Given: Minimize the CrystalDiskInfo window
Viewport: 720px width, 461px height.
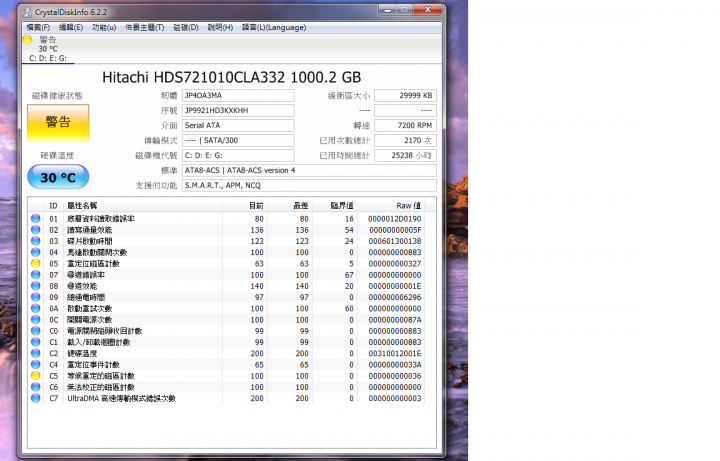Looking at the screenshot, I should click(387, 10).
